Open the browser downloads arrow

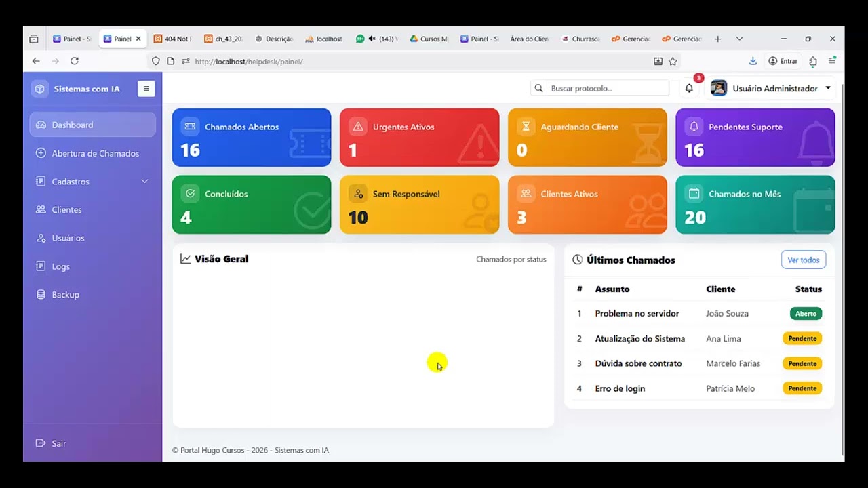(753, 61)
